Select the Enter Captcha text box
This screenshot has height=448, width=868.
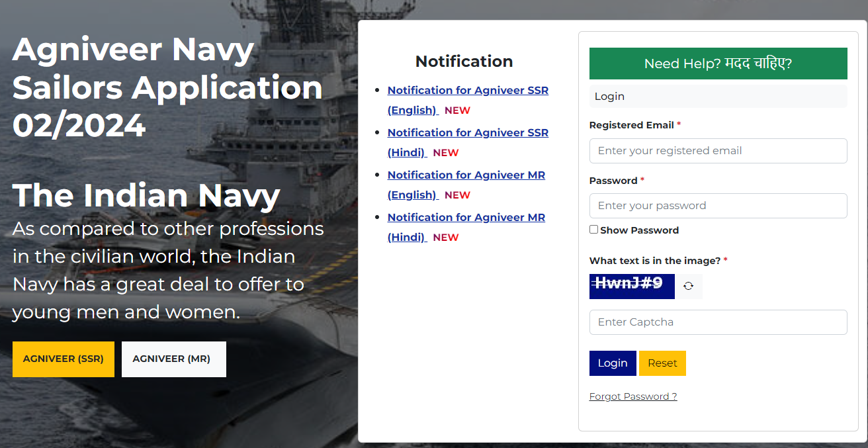[x=718, y=322]
